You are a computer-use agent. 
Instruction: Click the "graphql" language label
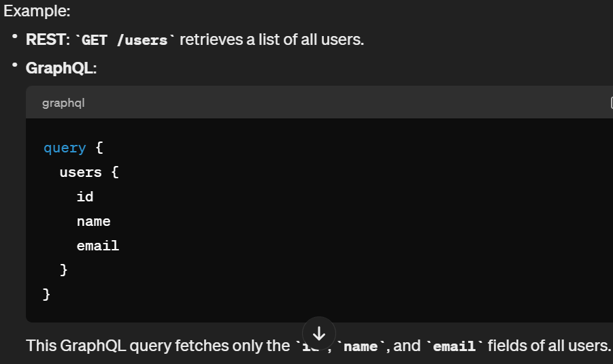point(63,103)
